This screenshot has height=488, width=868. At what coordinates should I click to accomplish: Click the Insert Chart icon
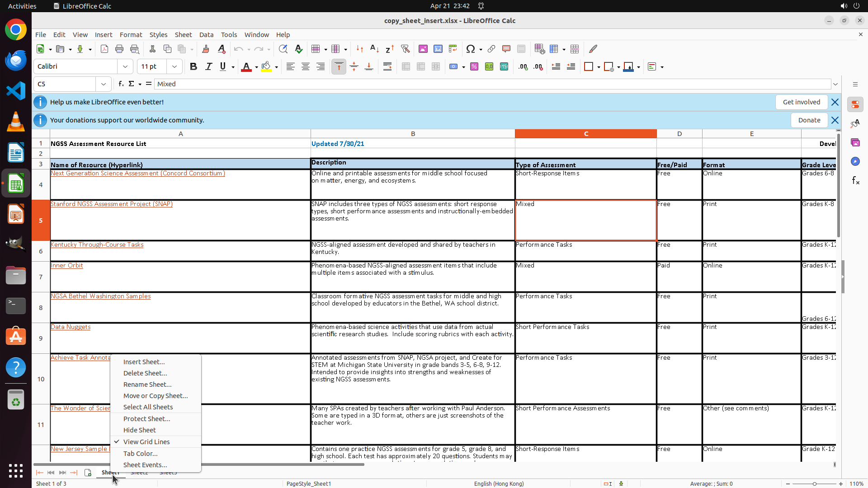(x=438, y=49)
